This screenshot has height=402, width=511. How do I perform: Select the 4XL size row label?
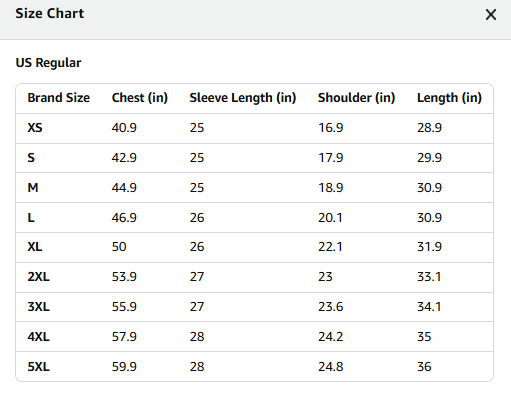(x=38, y=337)
